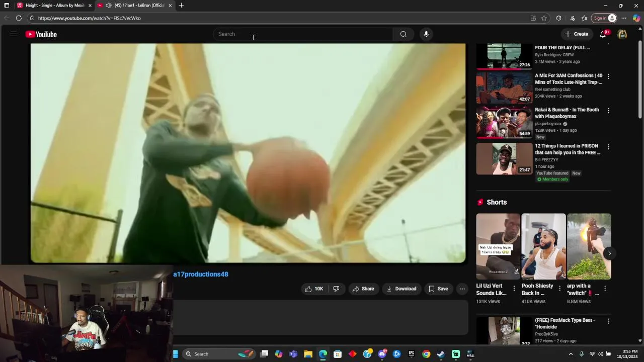The width and height of the screenshot is (644, 362).
Task: Show hidden system tray icons
Action: [571, 354]
